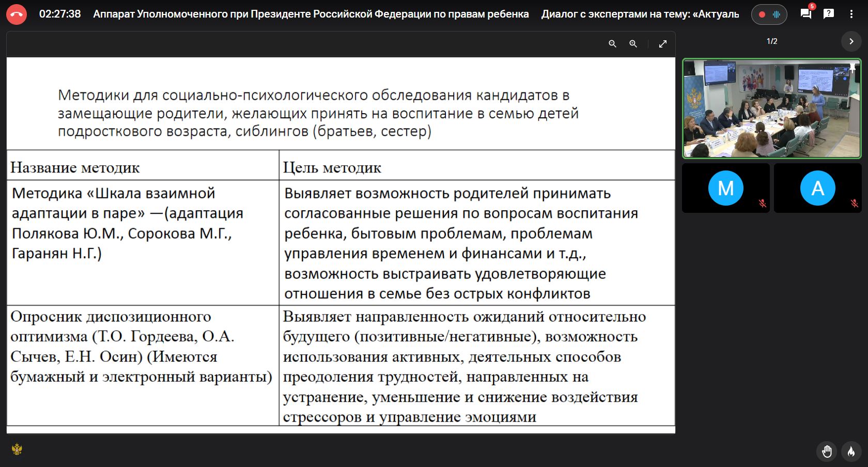Click the red recording indicator dot

[x=762, y=14]
